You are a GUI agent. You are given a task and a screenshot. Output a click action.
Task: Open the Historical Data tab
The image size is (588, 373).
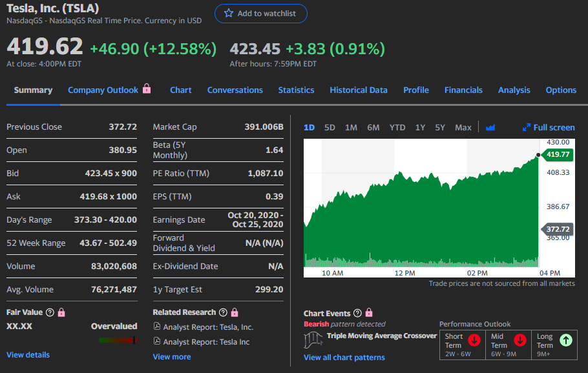359,90
